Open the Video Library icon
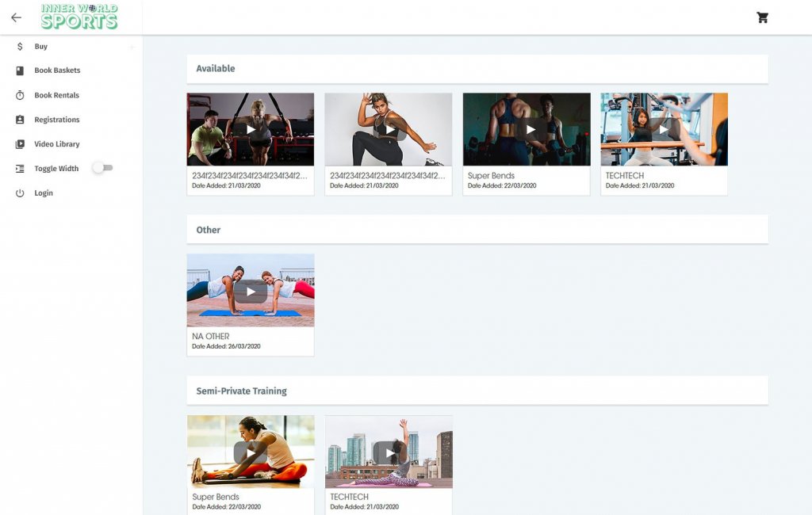812x515 pixels. (x=21, y=144)
